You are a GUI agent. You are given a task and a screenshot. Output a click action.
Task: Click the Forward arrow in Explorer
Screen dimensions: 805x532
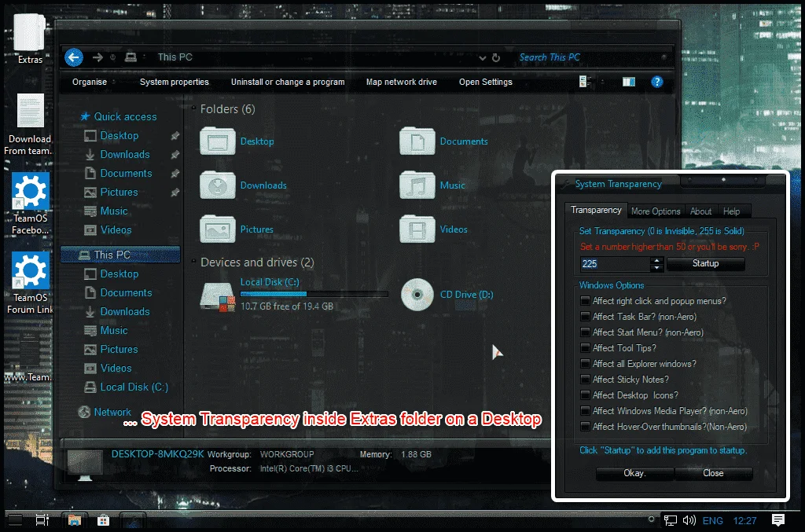tap(97, 57)
